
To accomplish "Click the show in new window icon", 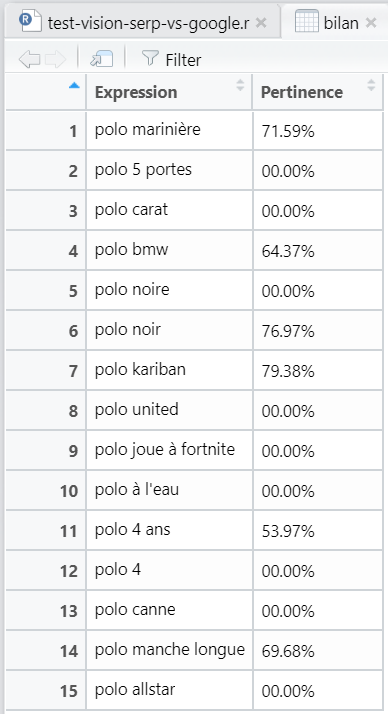I will [101, 59].
